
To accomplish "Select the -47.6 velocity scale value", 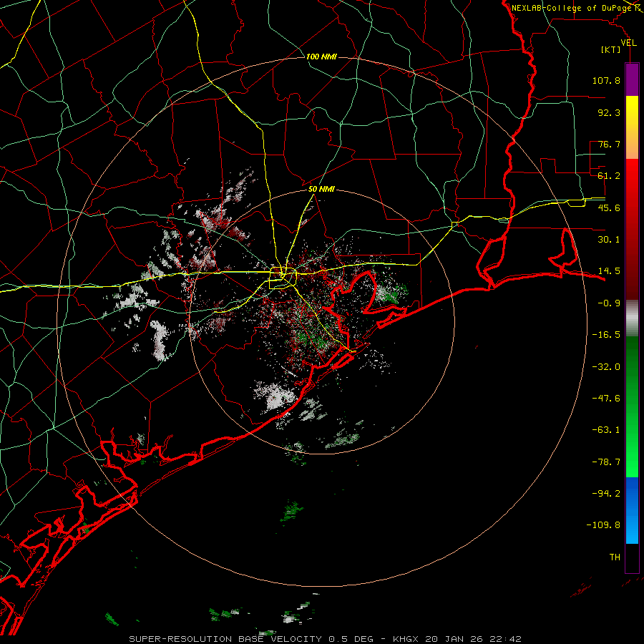I will (x=606, y=399).
